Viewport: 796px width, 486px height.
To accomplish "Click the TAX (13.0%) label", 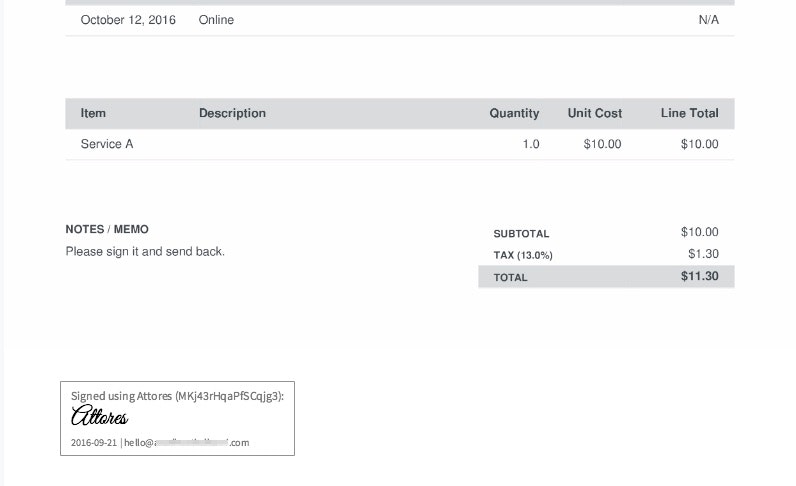I will pyautogui.click(x=523, y=255).
